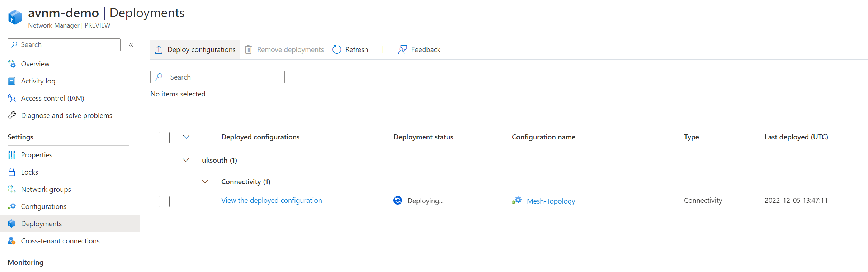This screenshot has width=868, height=272.
Task: Click the Network groups icon
Action: 11,189
